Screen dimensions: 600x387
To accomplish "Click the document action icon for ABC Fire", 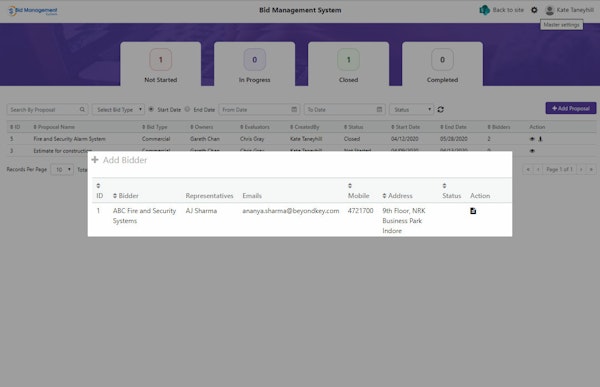I will pyautogui.click(x=473, y=211).
